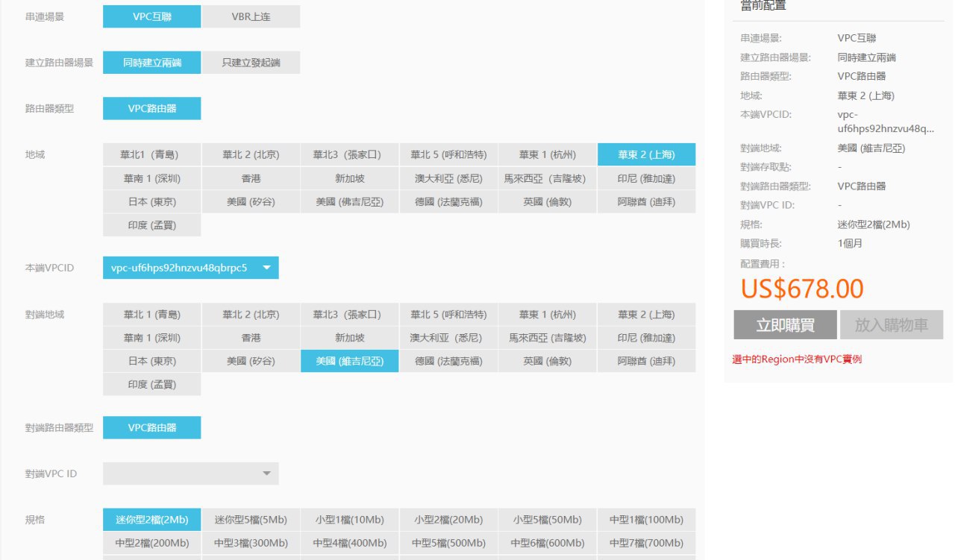This screenshot has width=955, height=560.
Task: Choose 美國 (佛吉尼亞) in the 地域 section
Action: [350, 202]
